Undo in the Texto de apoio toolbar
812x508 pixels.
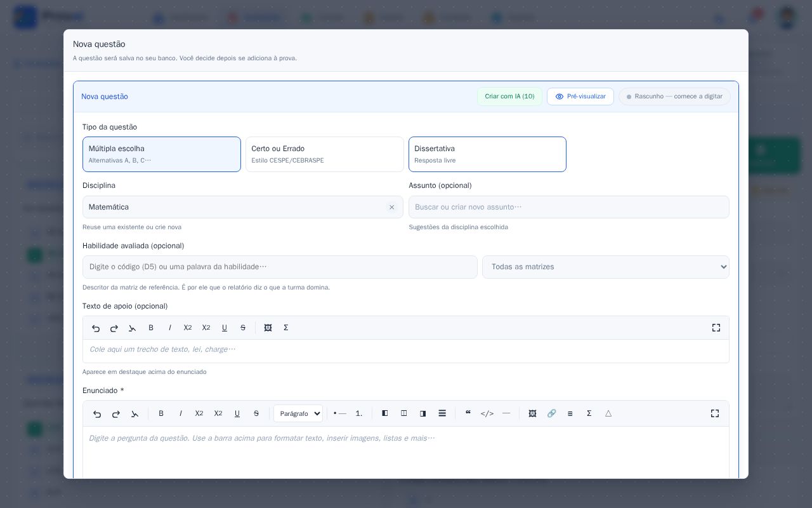tap(96, 328)
